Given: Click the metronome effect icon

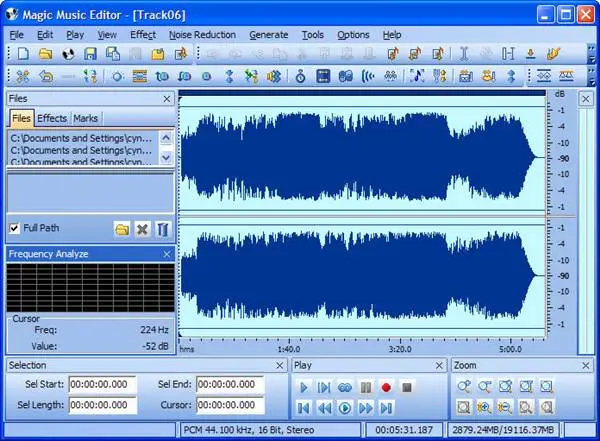Looking at the screenshot, I should (300, 77).
